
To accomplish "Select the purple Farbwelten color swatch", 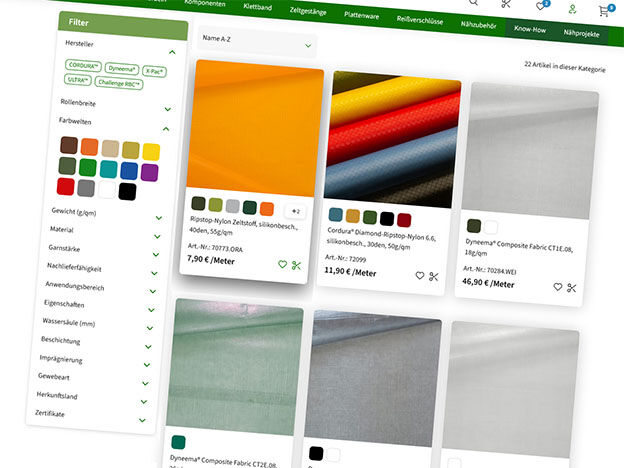I will click(150, 171).
